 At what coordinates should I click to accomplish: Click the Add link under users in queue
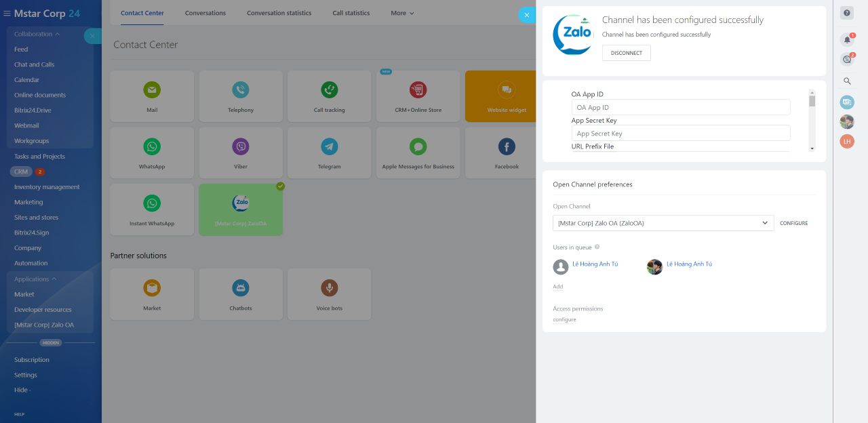click(557, 287)
